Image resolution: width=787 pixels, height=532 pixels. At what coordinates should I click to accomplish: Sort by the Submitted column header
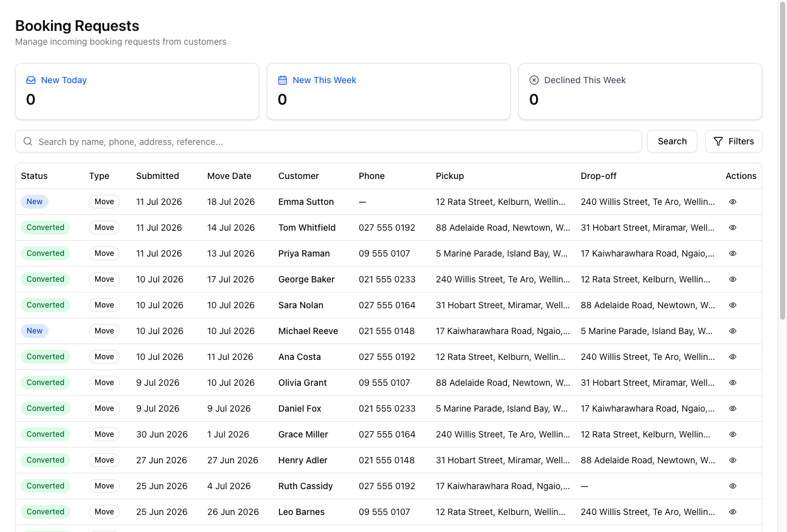coord(158,176)
